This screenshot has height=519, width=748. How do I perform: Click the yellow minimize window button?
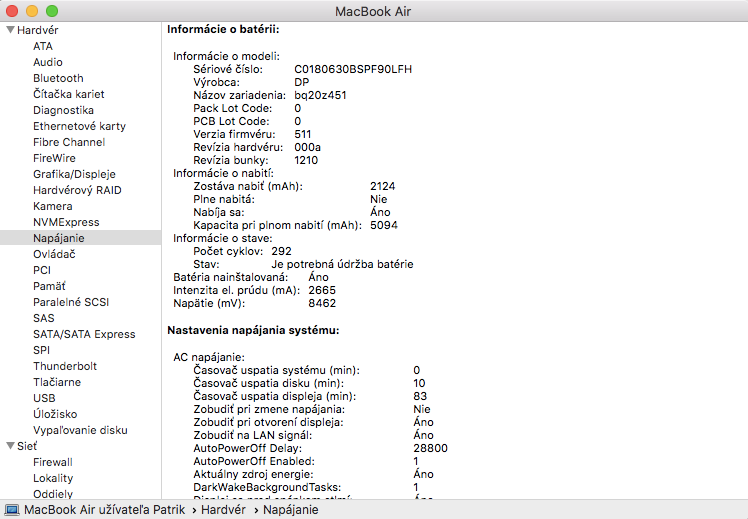(32, 10)
